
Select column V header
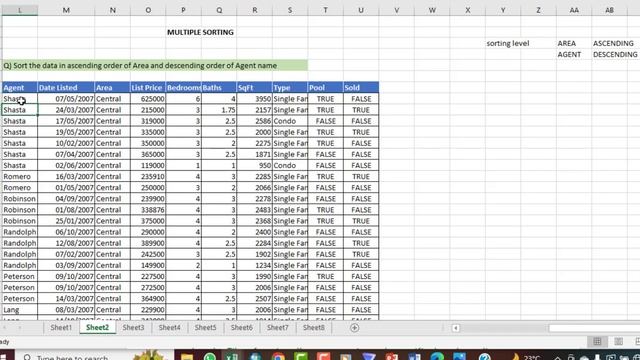point(396,10)
